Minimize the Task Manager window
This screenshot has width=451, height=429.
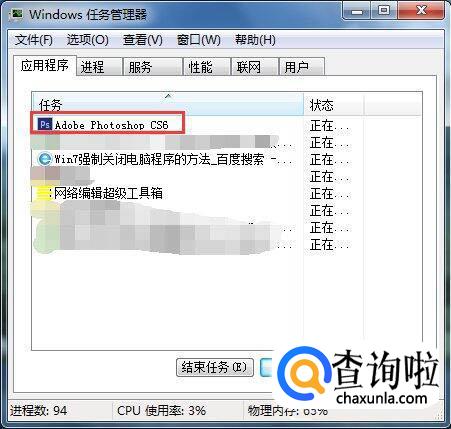[357, 12]
